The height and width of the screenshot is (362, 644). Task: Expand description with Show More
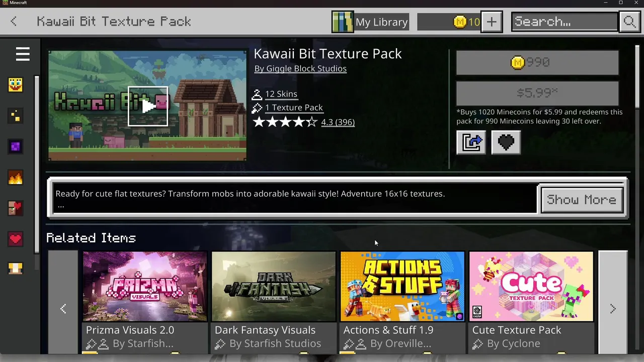pyautogui.click(x=582, y=200)
